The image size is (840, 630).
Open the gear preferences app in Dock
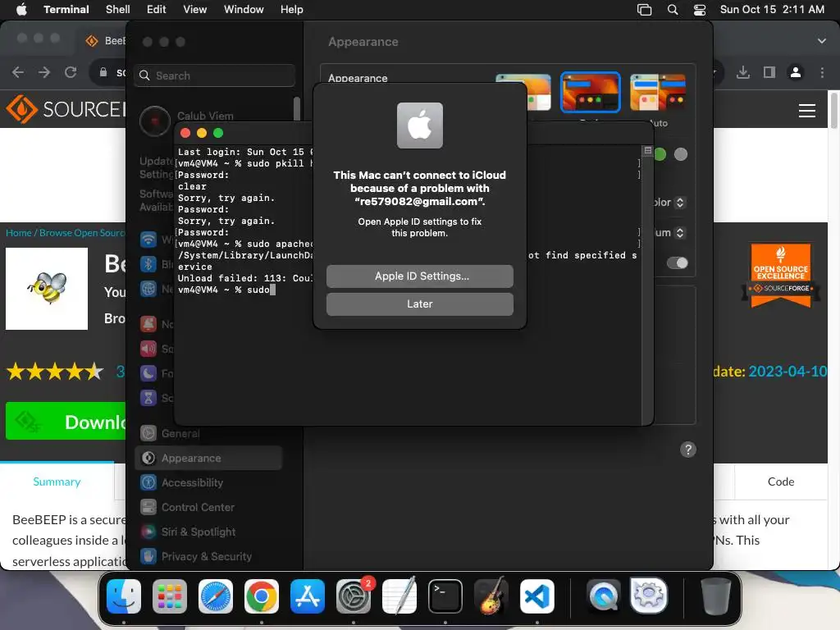pyautogui.click(x=649, y=596)
